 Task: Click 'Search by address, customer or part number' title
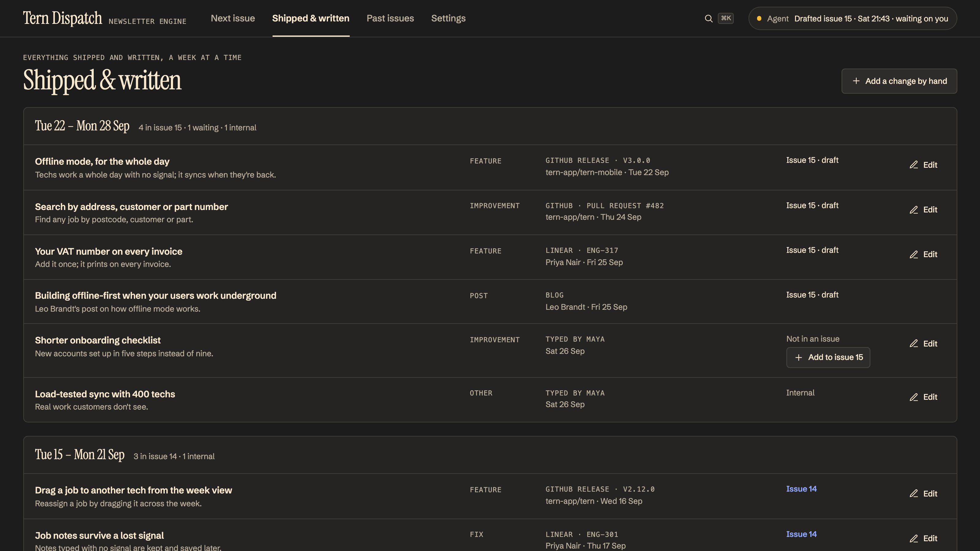[x=131, y=207]
